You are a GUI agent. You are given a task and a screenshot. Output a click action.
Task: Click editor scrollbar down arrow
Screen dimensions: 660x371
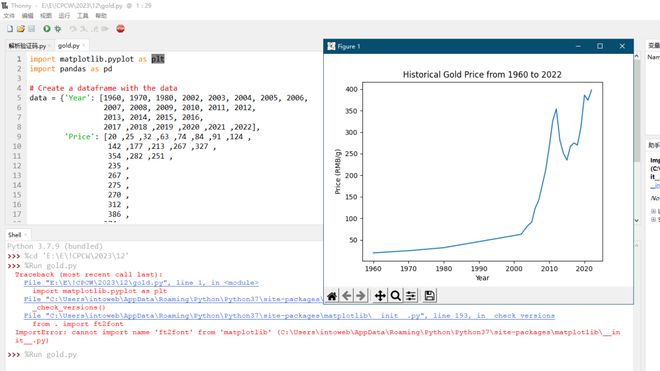click(636, 220)
